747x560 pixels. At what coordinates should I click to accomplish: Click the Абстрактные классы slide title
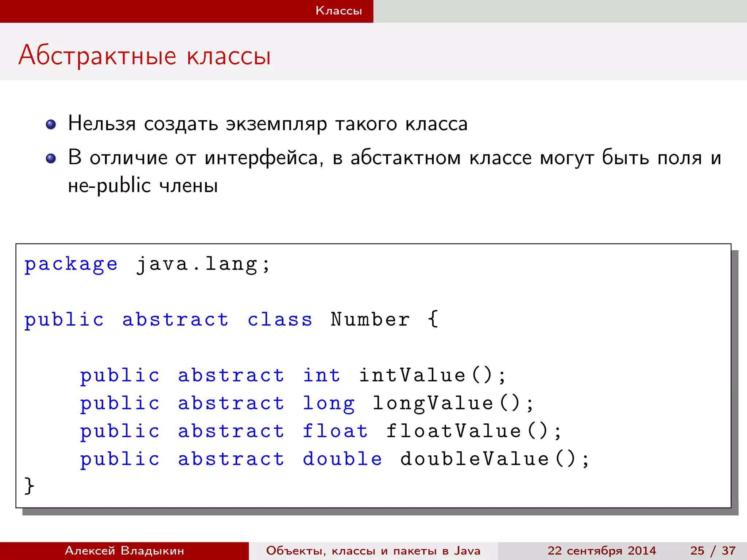tap(145, 55)
